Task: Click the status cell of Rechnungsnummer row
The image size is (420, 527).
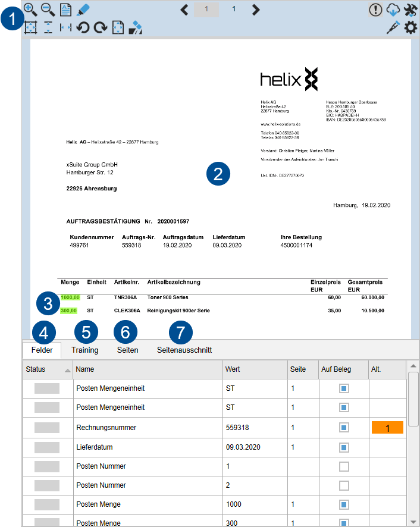Action: (x=47, y=428)
